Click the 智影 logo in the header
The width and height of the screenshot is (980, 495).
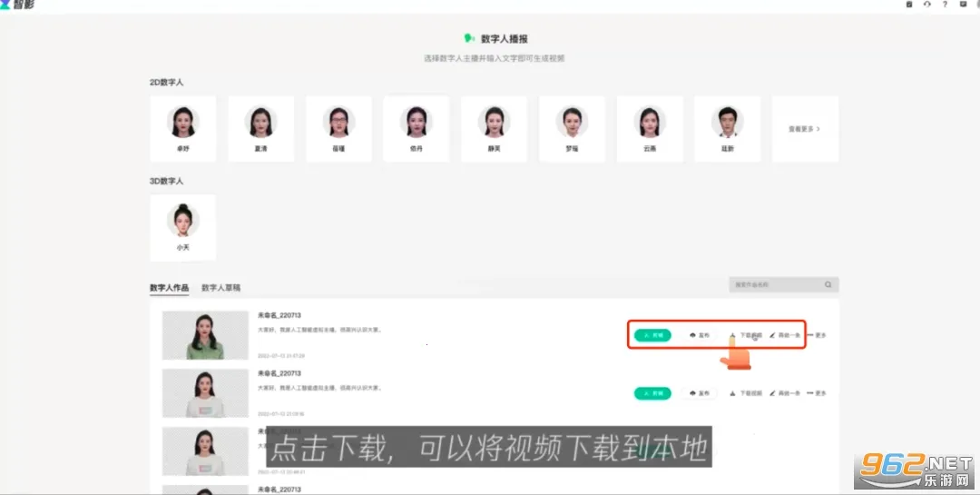pos(17,5)
